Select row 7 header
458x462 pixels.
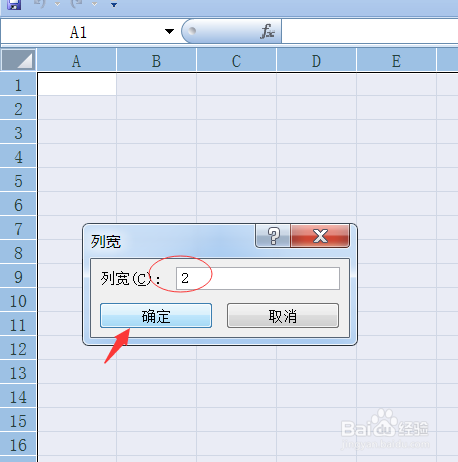click(x=18, y=229)
